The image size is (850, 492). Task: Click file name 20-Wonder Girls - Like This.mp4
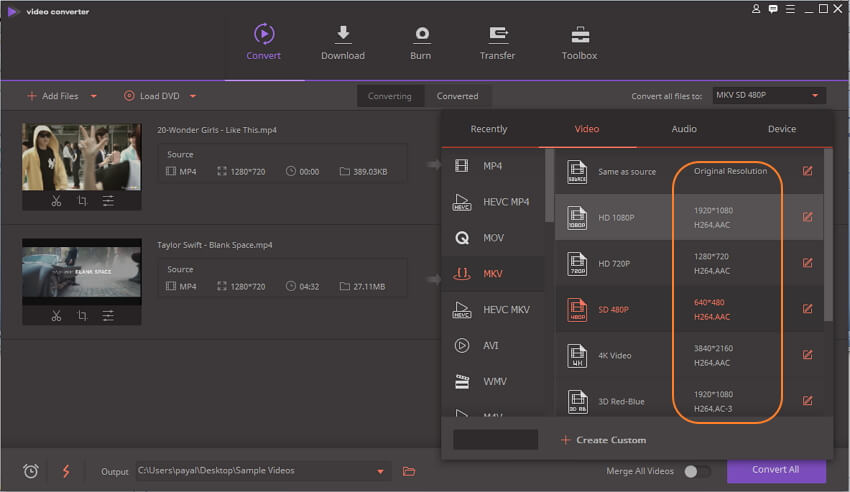point(217,130)
